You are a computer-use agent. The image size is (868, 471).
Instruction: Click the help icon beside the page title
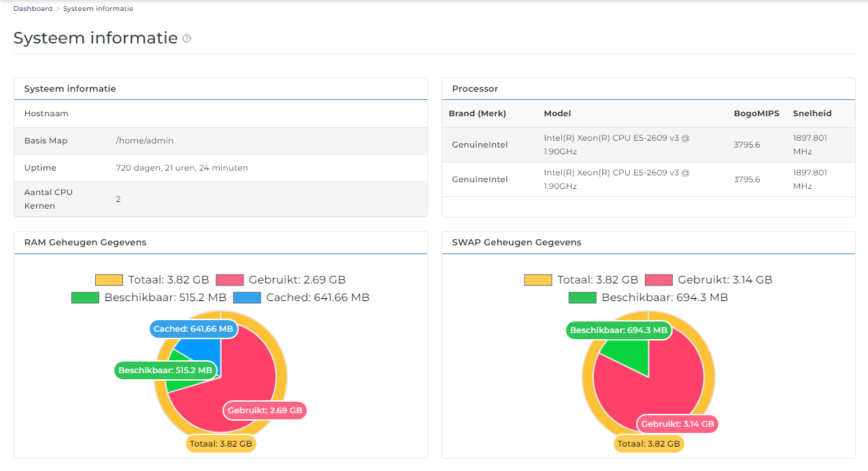pos(187,39)
